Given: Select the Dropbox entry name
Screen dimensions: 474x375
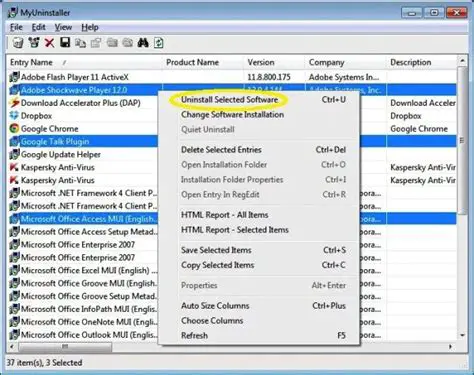Looking at the screenshot, I should pyautogui.click(x=36, y=116).
